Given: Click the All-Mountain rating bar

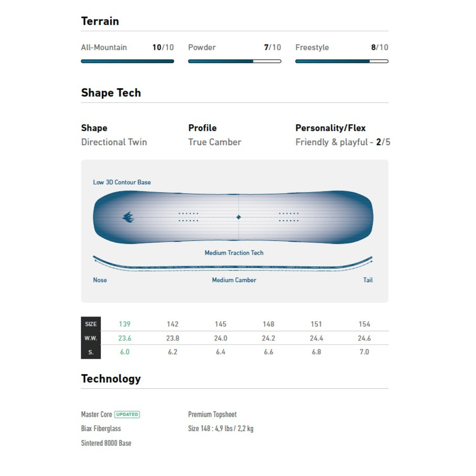Looking at the screenshot, I should [x=127, y=61].
